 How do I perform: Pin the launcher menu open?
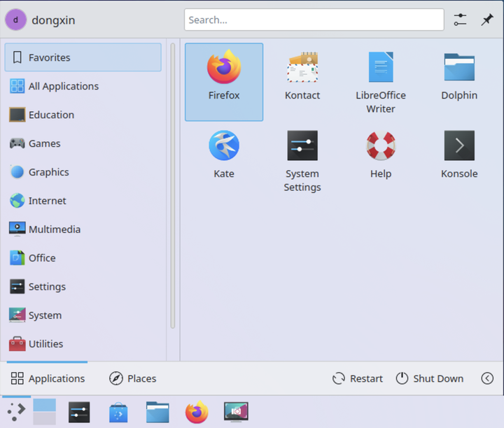487,20
